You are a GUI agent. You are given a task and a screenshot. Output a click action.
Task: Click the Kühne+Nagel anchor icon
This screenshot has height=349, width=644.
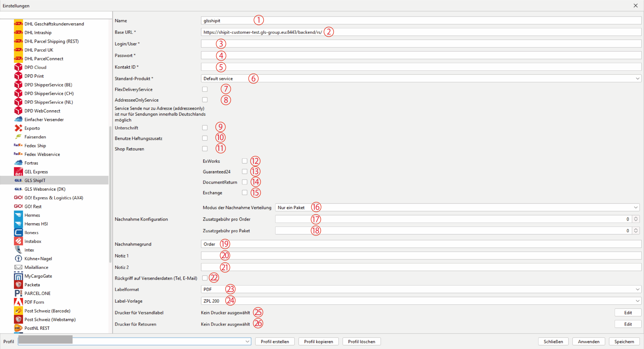(x=18, y=258)
